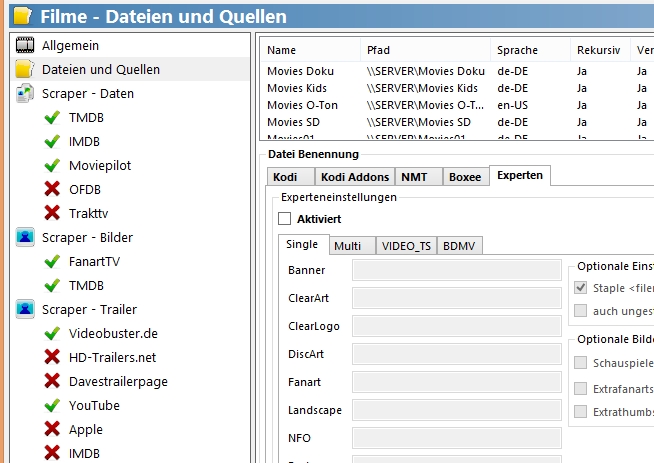
Task: Click the Banner filename input field
Action: [457, 270]
